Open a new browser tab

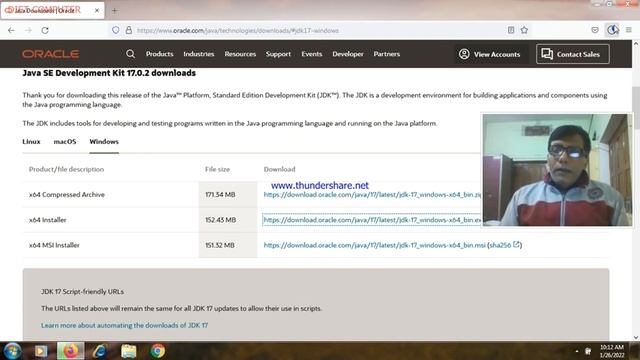(x=114, y=11)
